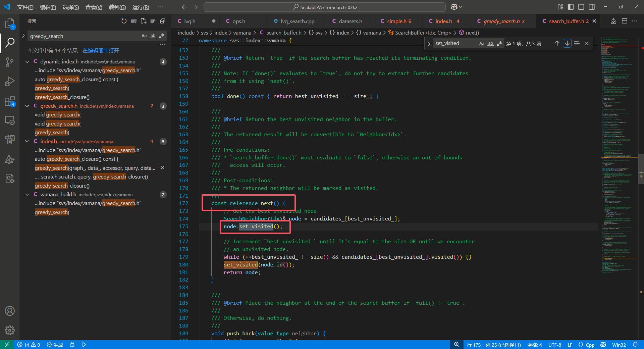644x349 pixels.
Task: Toggle match case in sidebar search box
Action: [144, 36]
